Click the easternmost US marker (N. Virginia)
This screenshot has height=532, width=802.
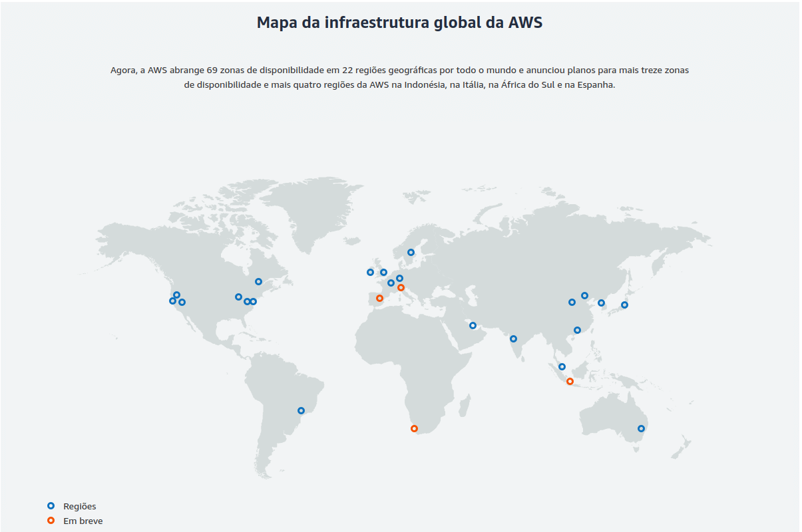coord(253,301)
